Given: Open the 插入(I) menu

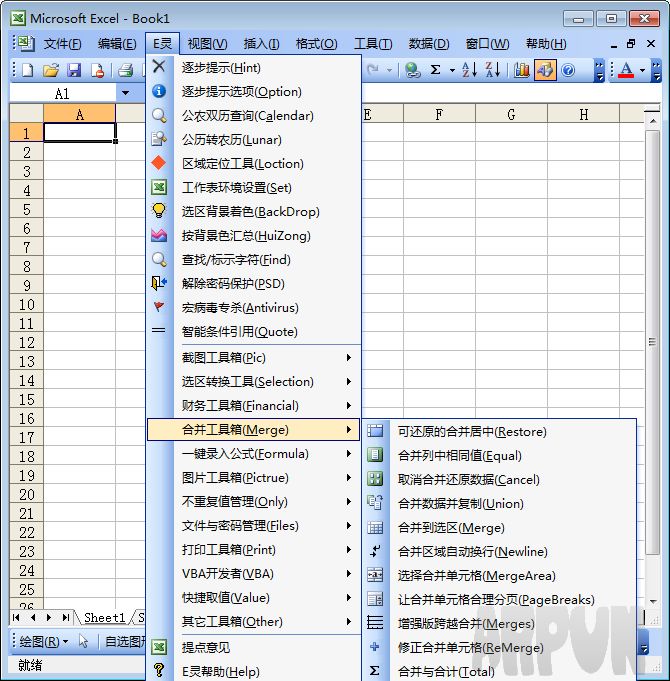Looking at the screenshot, I should [x=261, y=44].
